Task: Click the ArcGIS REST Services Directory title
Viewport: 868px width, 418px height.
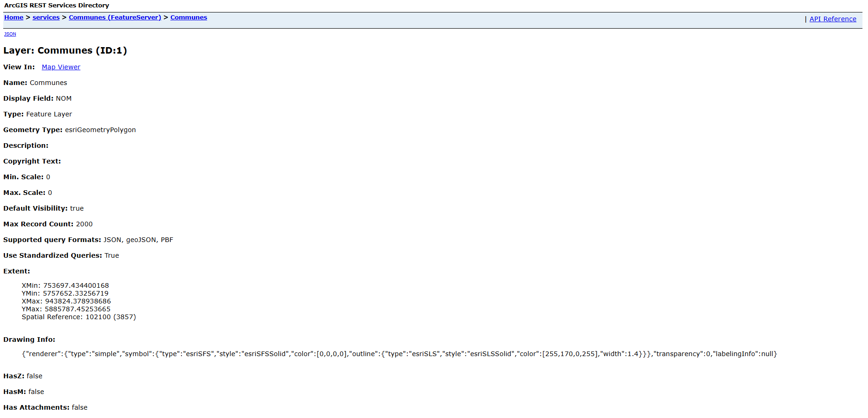Action: pyautogui.click(x=57, y=6)
